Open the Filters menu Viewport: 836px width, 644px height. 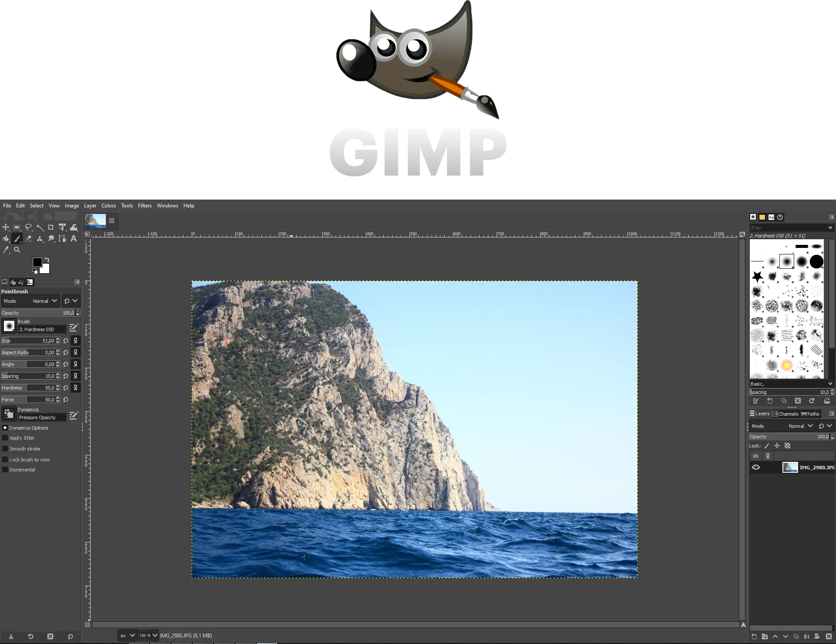(145, 206)
